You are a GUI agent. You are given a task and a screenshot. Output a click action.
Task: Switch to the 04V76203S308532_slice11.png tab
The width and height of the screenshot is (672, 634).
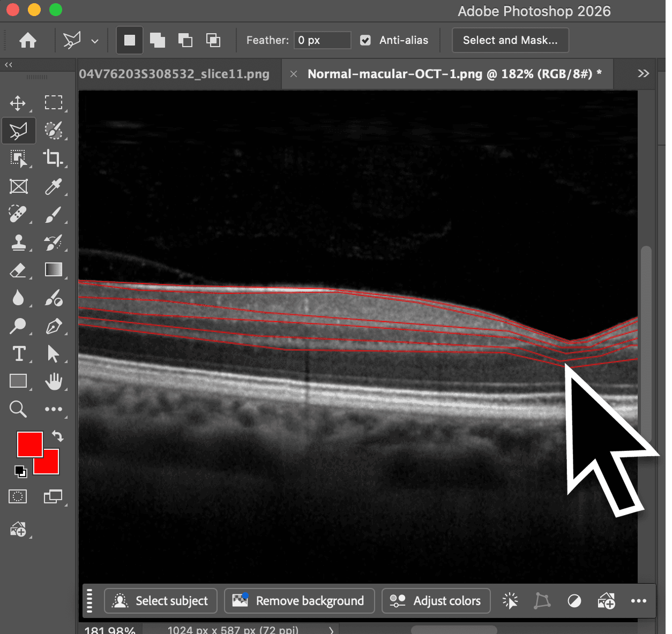pos(174,74)
